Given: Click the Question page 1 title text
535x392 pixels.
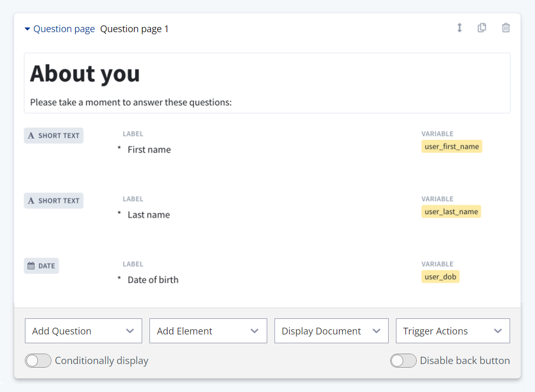Looking at the screenshot, I should [134, 29].
